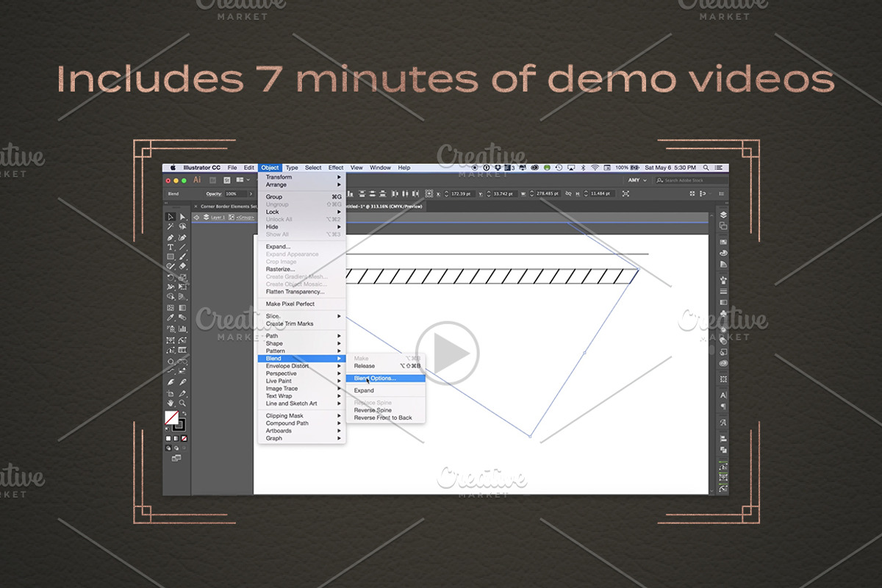Choose Reverse Front to Back
882x588 pixels.
[x=385, y=417]
